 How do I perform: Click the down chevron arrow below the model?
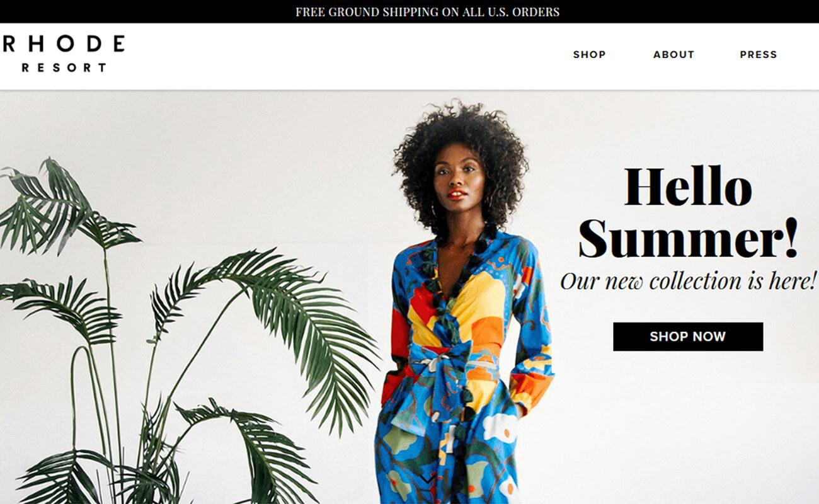click(x=427, y=480)
